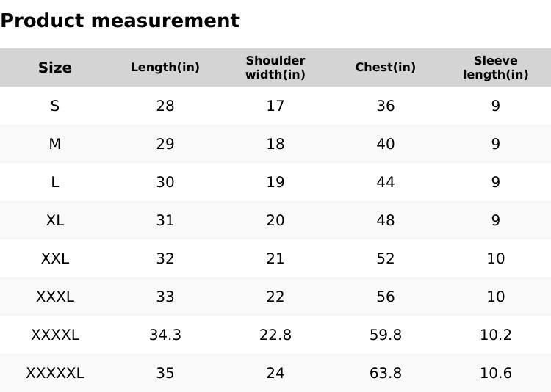551x392 pixels.
Task: Select the M size row label
Action: [x=55, y=144]
